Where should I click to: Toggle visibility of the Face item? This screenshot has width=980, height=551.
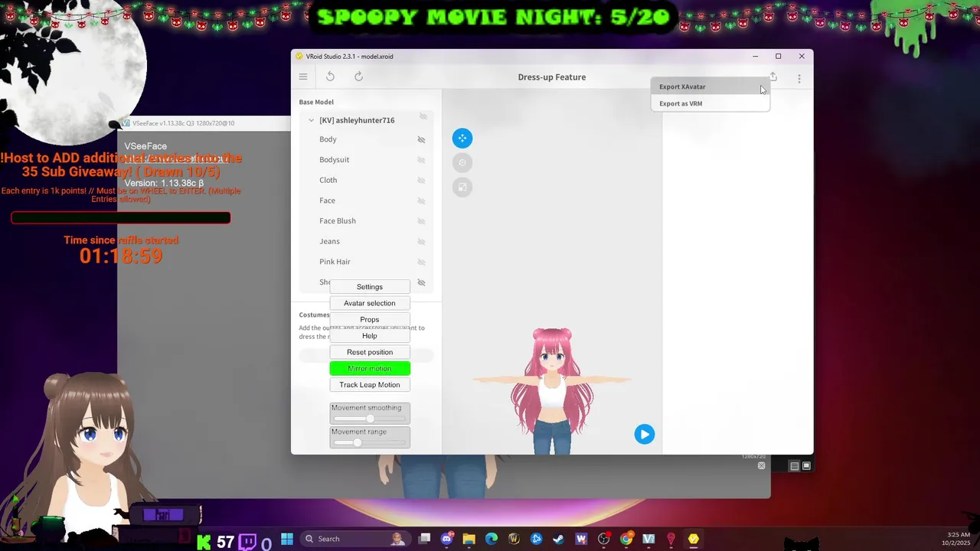click(x=421, y=201)
